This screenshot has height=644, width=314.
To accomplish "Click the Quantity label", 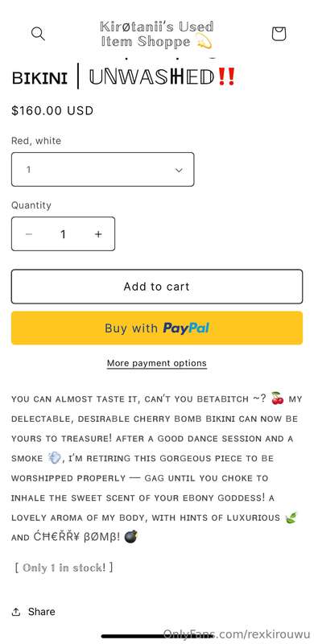I will click(x=31, y=205).
